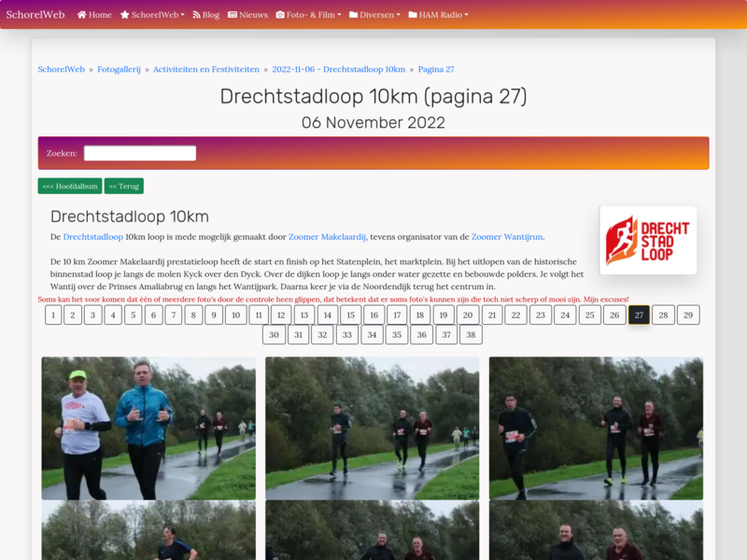
Task: Go to gallery page 38
Action: click(x=471, y=334)
